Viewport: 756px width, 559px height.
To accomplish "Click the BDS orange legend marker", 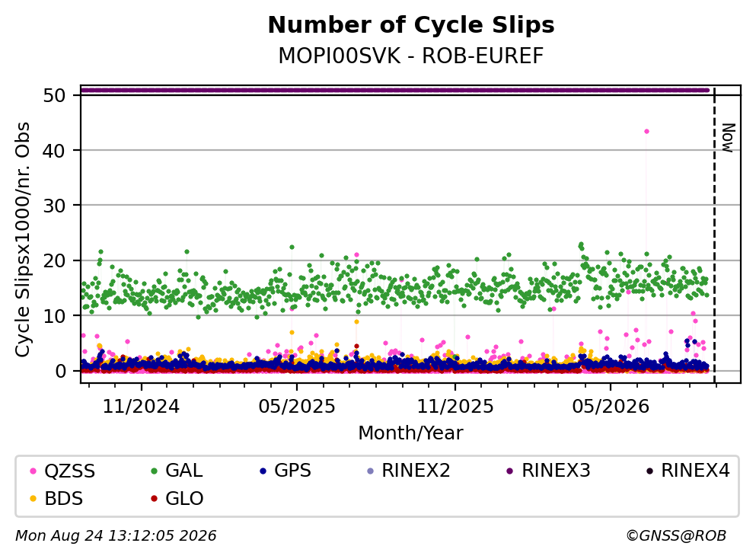I will pyautogui.click(x=33, y=499).
